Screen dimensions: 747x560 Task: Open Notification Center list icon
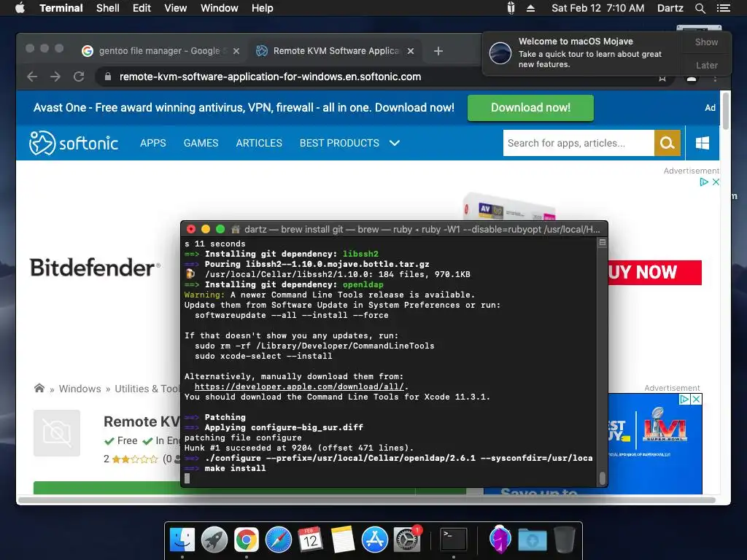[723, 8]
